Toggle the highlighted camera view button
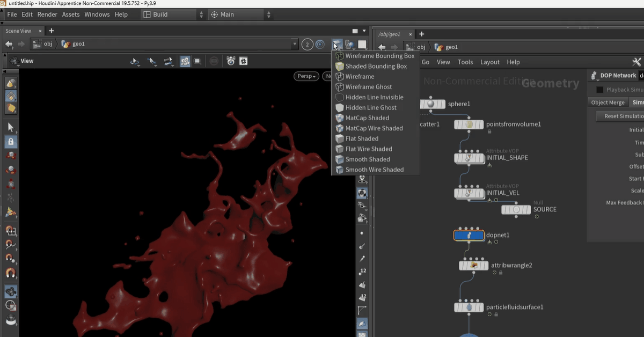Screen dimensions: 644x337 pos(185,61)
